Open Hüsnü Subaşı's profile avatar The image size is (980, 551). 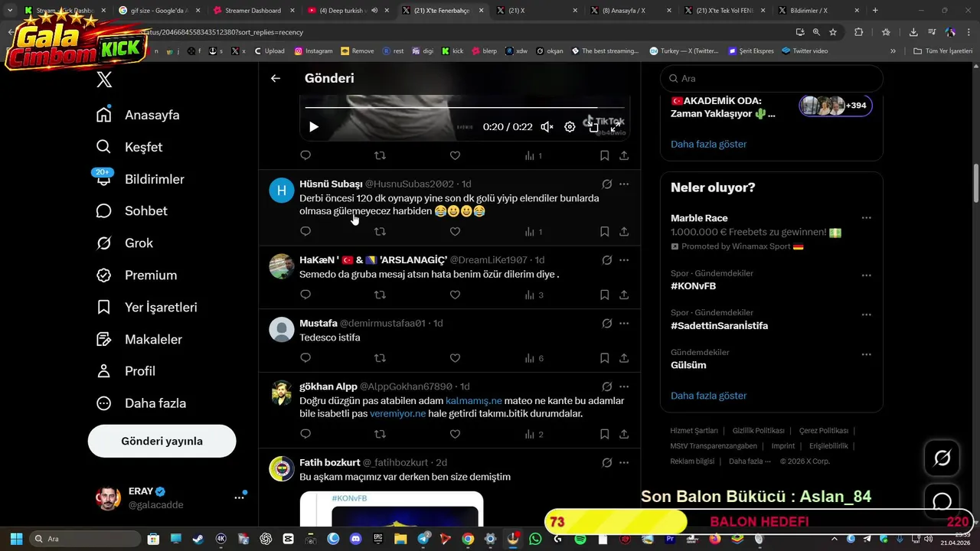click(x=282, y=191)
